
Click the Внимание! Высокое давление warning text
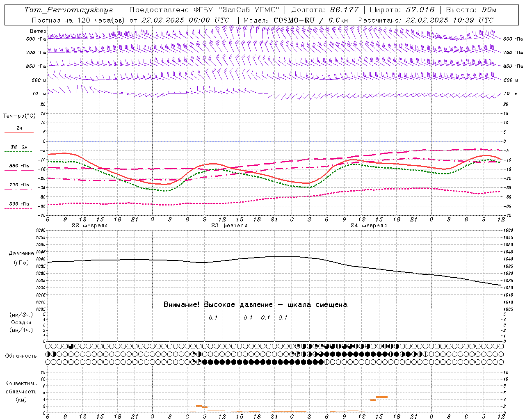256,305
